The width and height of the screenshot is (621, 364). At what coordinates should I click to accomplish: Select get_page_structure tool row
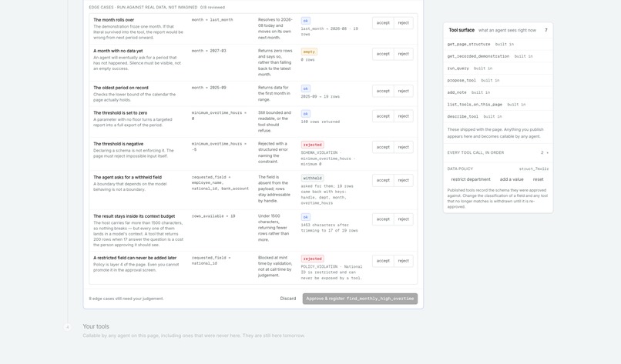pyautogui.click(x=498, y=45)
